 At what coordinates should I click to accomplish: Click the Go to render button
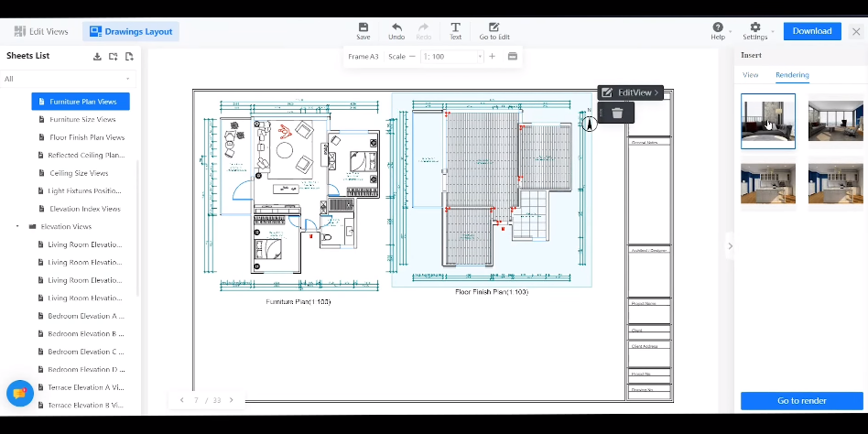coord(801,401)
